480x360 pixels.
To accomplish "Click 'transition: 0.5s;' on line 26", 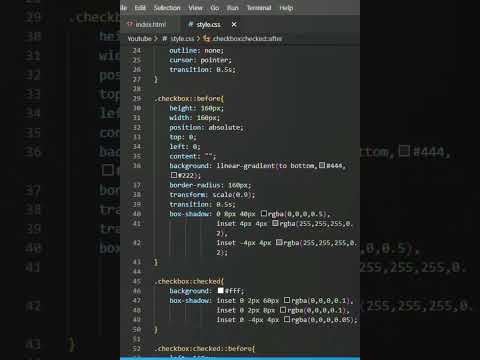I will coord(202,70).
